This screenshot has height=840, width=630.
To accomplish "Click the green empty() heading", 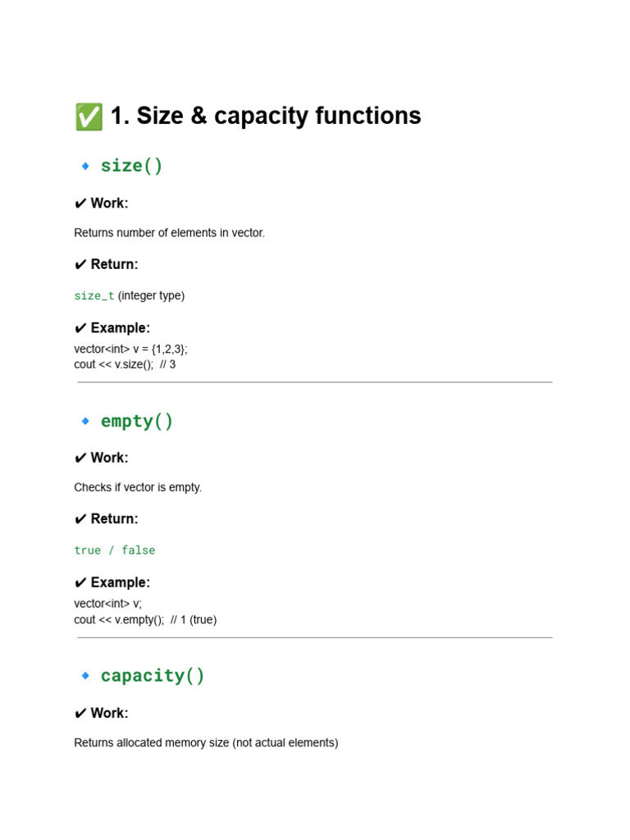I will point(137,421).
